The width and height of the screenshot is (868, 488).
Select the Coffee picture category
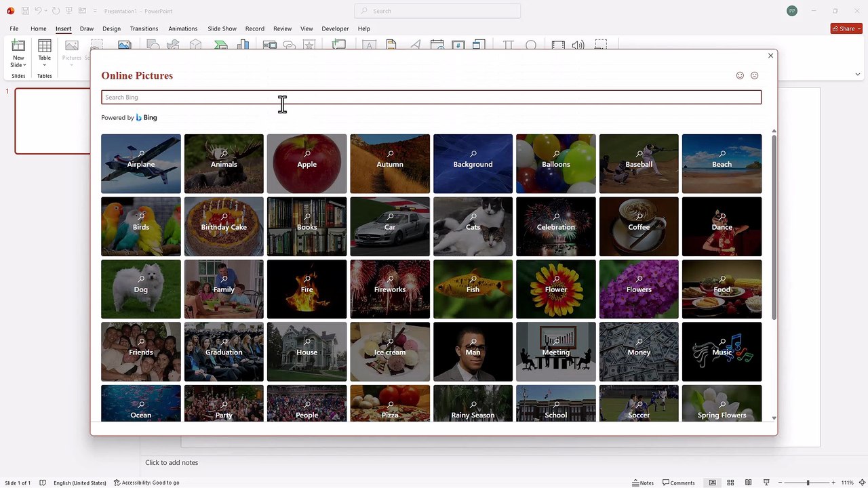pos(639,226)
